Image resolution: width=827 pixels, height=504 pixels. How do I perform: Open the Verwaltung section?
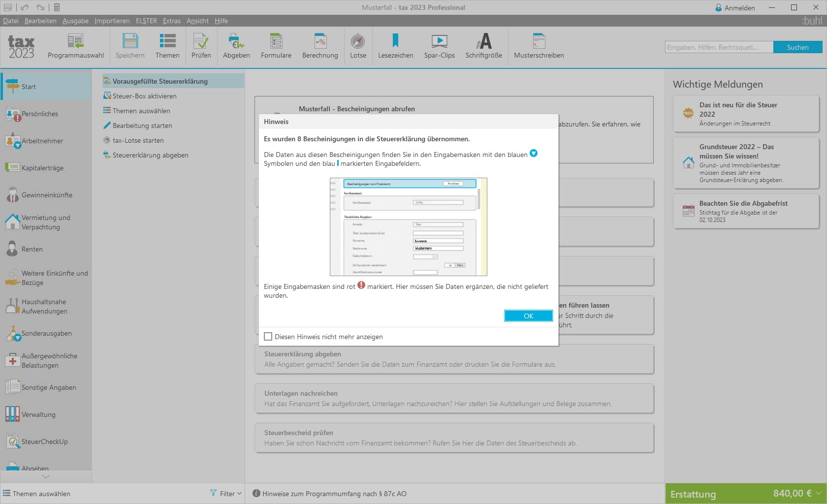pos(46,414)
